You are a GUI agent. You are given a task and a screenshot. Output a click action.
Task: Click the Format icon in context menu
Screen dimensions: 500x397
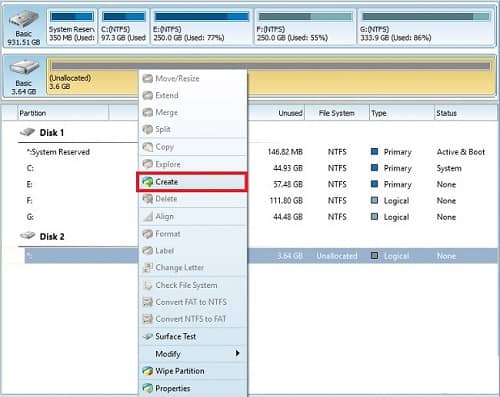pyautogui.click(x=147, y=234)
